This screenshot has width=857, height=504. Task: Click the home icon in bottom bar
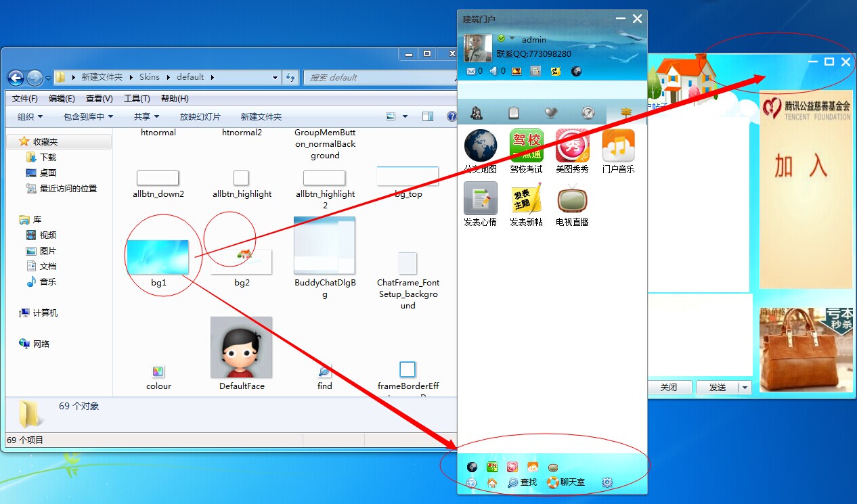tap(492, 482)
